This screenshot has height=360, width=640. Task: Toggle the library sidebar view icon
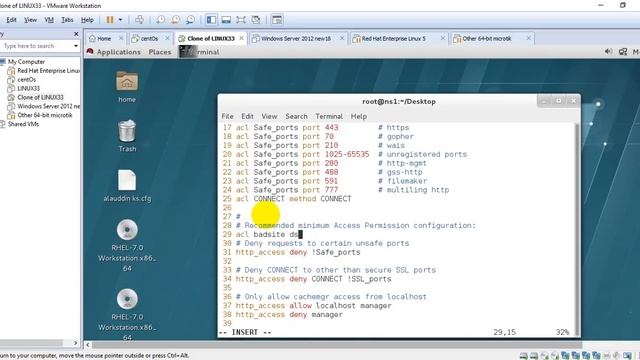click(211, 20)
